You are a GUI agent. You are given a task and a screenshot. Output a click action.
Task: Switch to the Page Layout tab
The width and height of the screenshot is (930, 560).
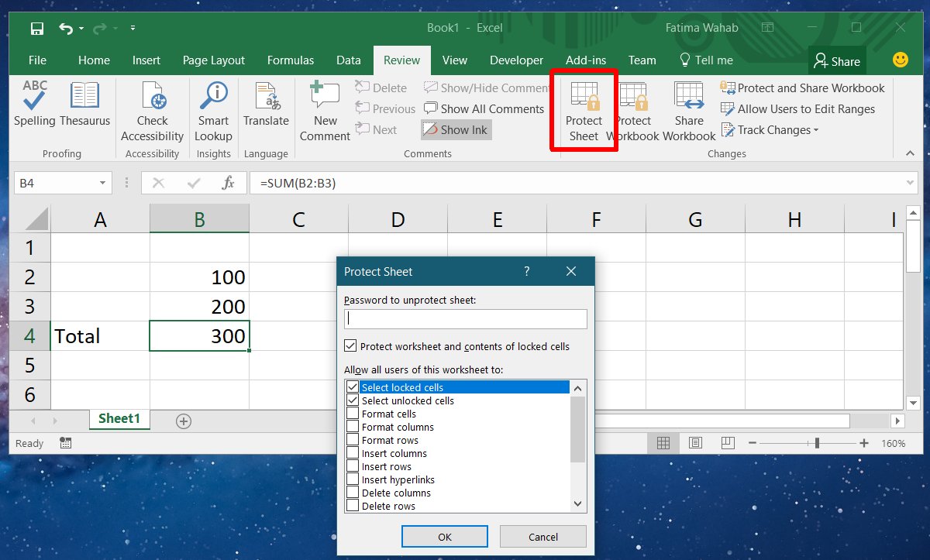[x=214, y=60]
